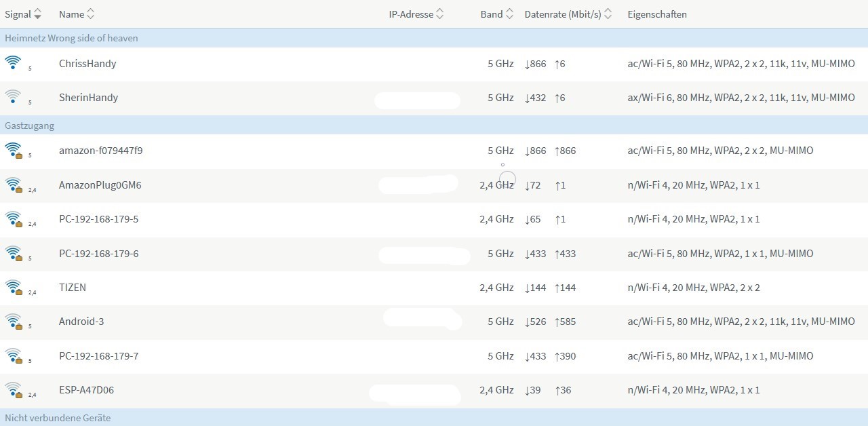
Task: Sort by IP-Adresse column arrows
Action: coord(440,14)
